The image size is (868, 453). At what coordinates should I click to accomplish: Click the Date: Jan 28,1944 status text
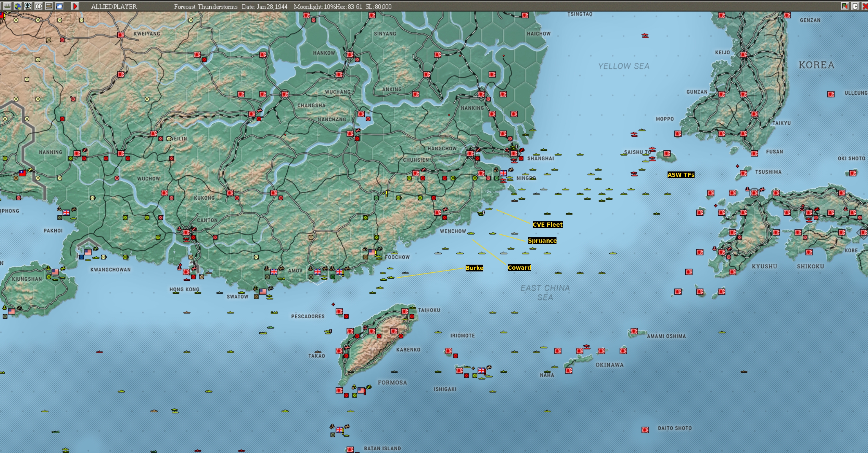coord(265,7)
